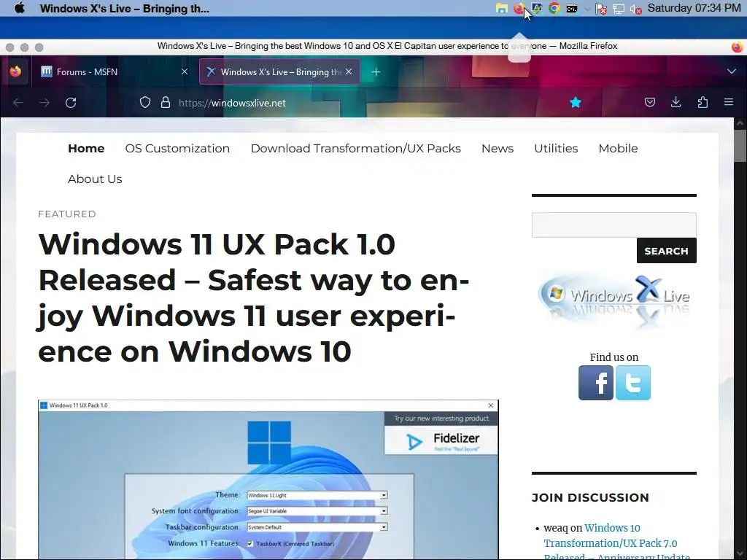Open Download Transformation/UX Packs menu
This screenshot has width=747, height=560.
pos(355,148)
